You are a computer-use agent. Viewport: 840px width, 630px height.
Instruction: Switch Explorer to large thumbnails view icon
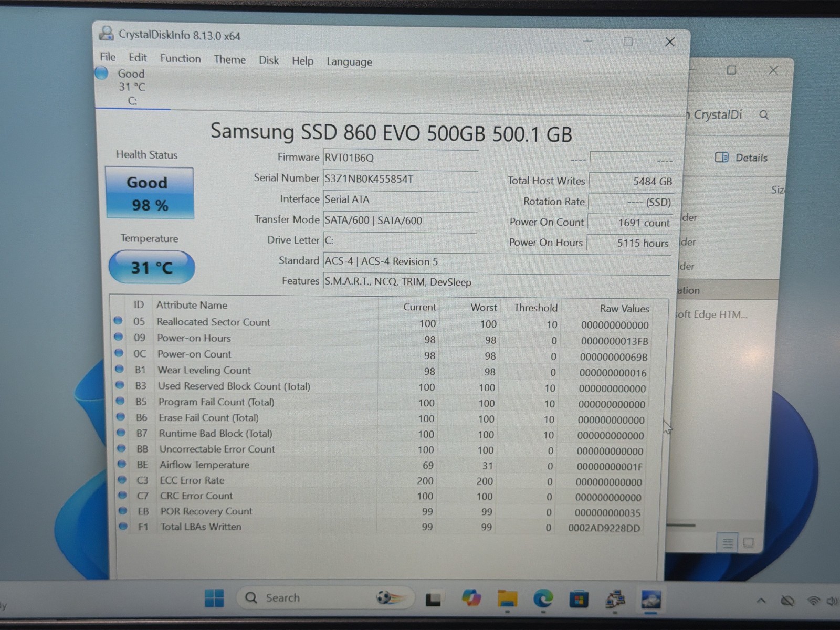tap(749, 542)
